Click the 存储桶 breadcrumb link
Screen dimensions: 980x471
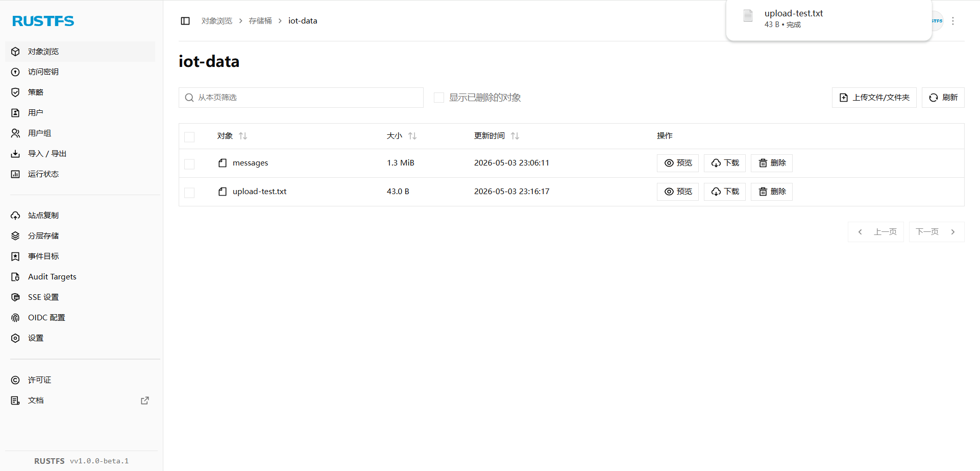(260, 21)
